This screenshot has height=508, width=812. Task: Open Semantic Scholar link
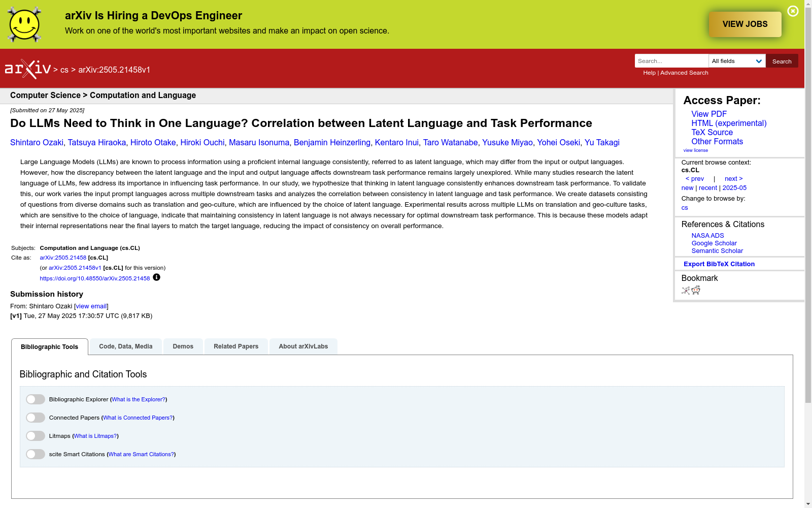pyautogui.click(x=717, y=251)
